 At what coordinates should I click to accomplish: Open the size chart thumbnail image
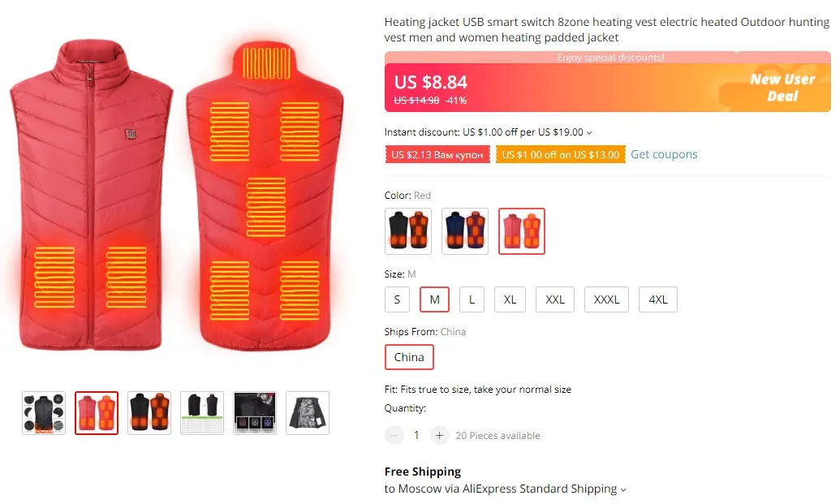(202, 413)
